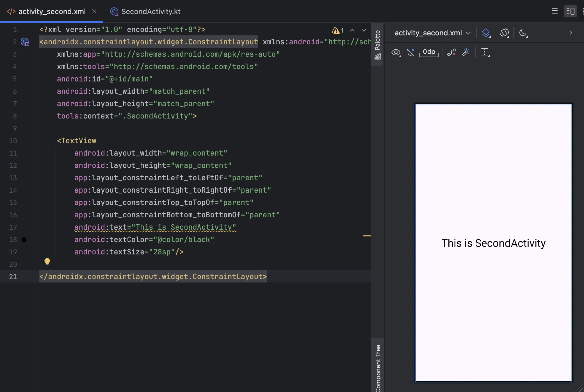Toggle autoconnect to parent magnet

point(410,52)
